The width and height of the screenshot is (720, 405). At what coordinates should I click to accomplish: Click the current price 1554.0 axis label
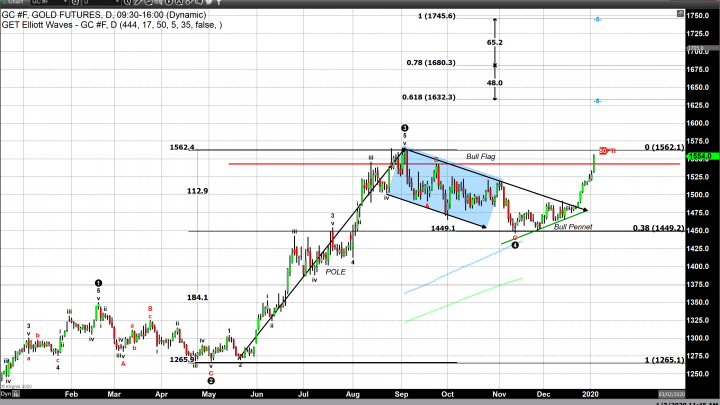click(x=698, y=157)
